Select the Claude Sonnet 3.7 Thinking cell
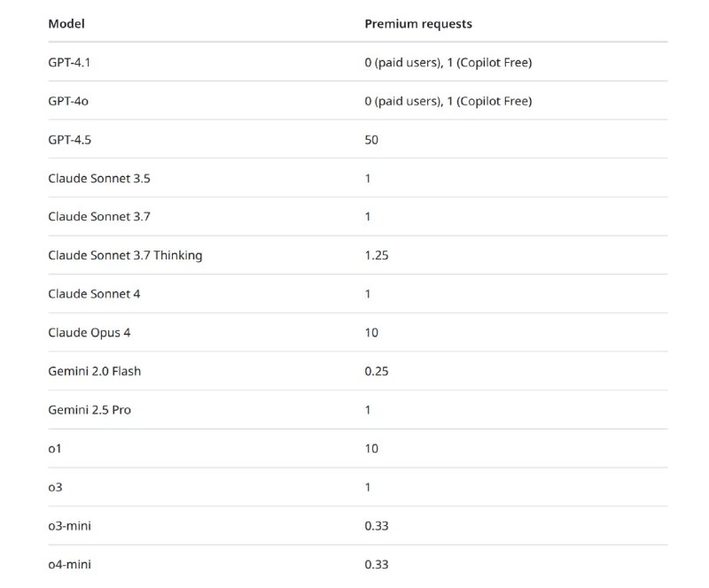 (x=125, y=255)
